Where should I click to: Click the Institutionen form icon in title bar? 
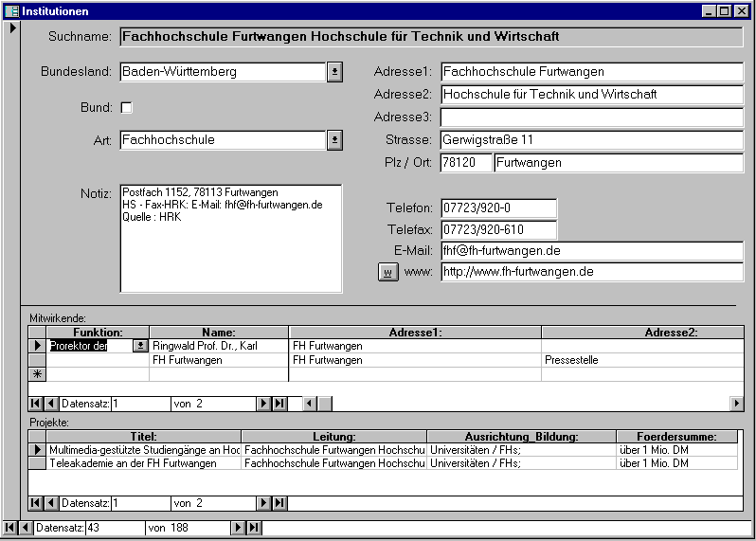click(x=11, y=11)
